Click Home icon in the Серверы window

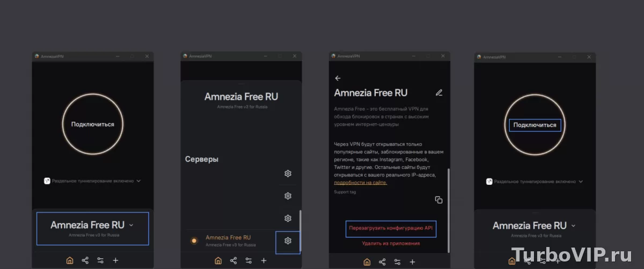(x=218, y=260)
